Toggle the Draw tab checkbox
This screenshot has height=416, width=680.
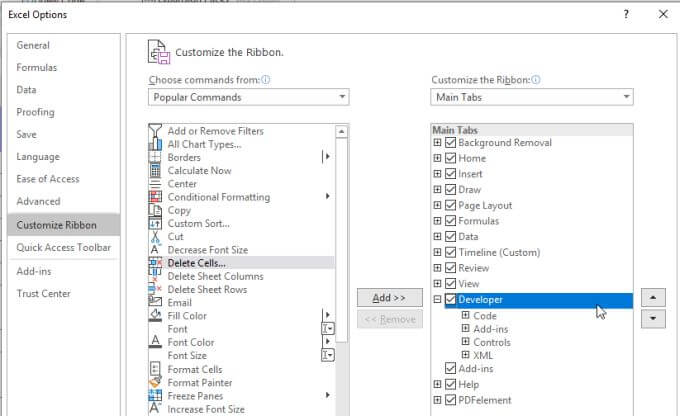pos(451,190)
